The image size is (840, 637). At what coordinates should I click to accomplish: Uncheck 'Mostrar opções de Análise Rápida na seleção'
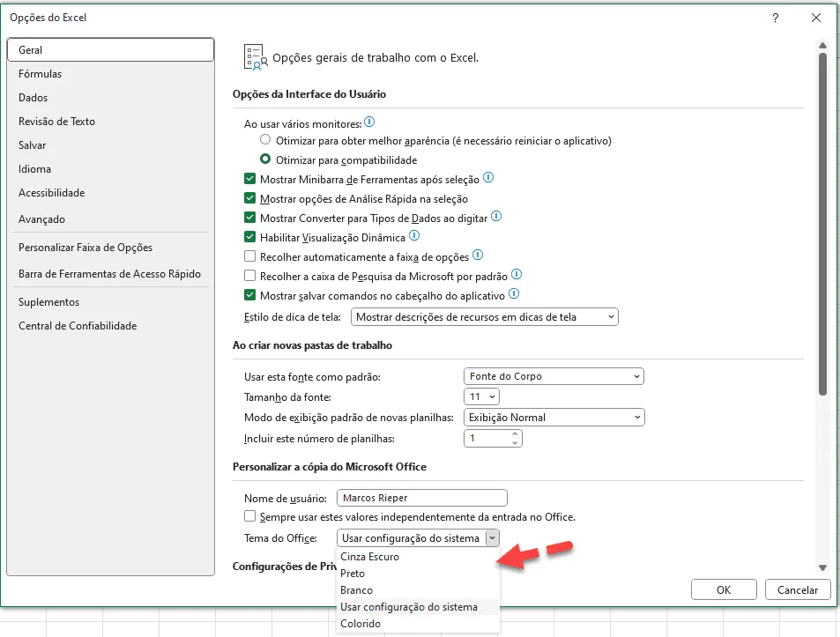249,198
